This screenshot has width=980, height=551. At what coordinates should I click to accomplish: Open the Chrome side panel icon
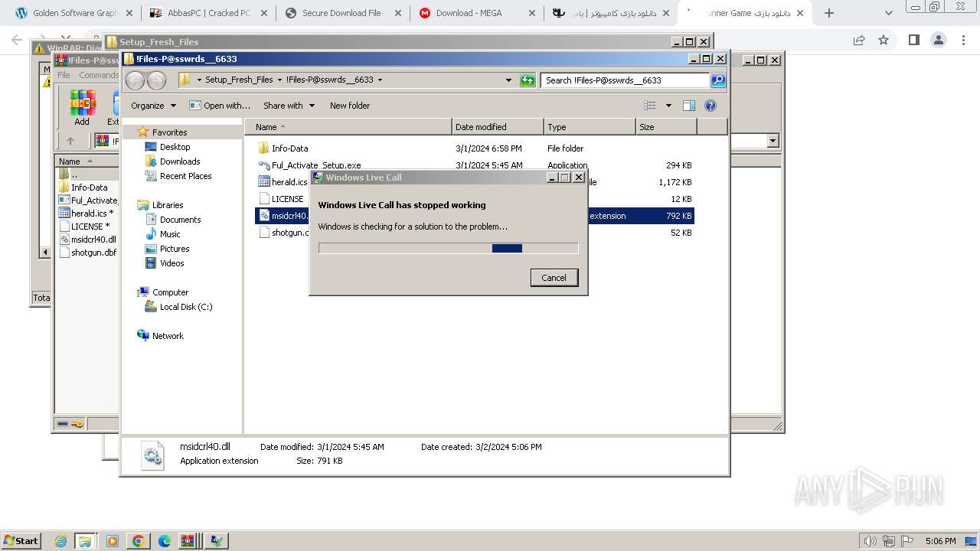click(x=913, y=40)
